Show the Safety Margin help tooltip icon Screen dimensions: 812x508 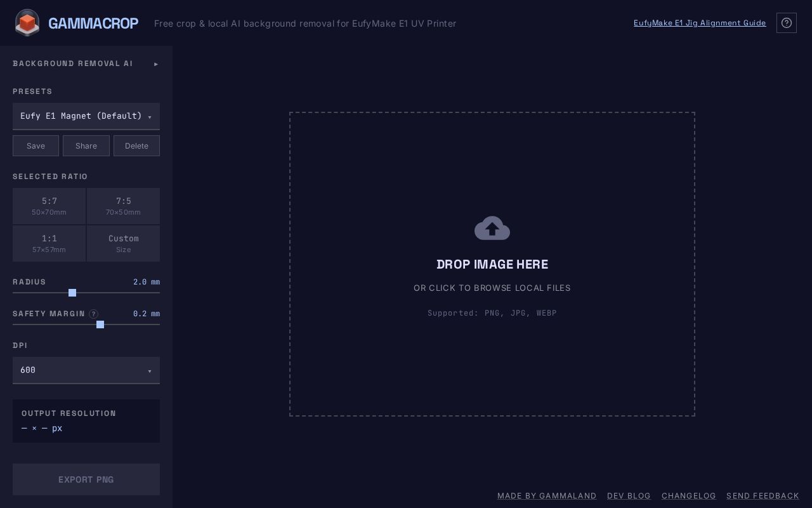tap(93, 314)
